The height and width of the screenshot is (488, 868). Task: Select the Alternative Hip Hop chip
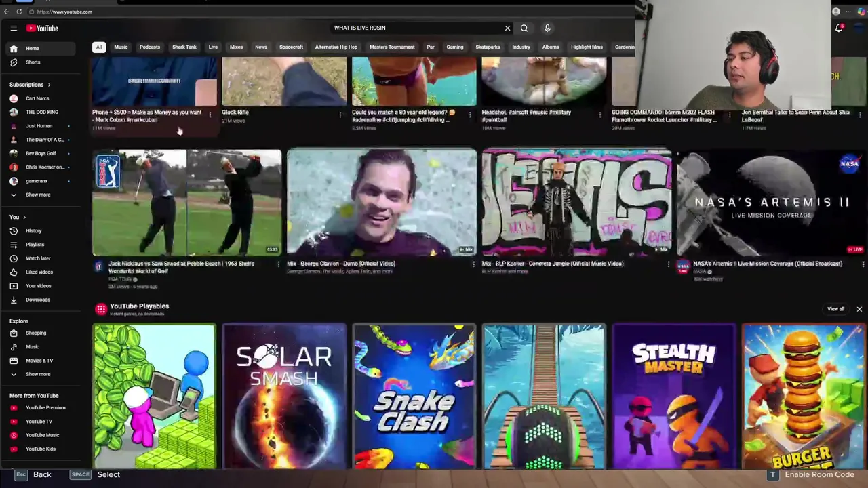click(x=336, y=47)
